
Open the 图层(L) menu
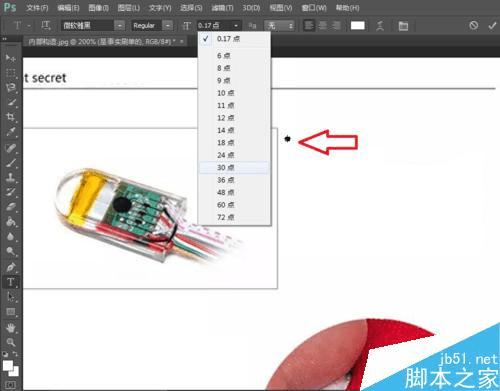click(x=129, y=8)
